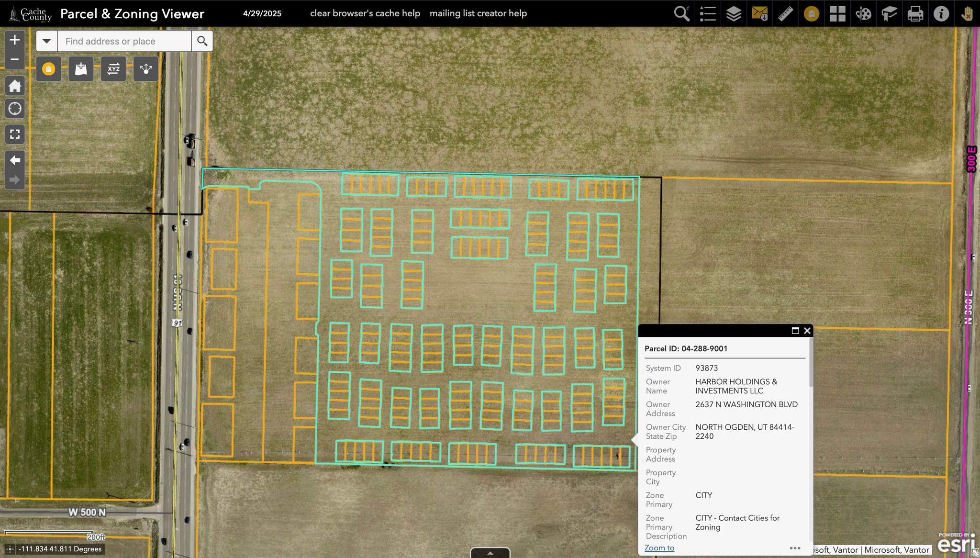The height and width of the screenshot is (558, 980).
Task: Open the Print widget
Action: pos(915,13)
